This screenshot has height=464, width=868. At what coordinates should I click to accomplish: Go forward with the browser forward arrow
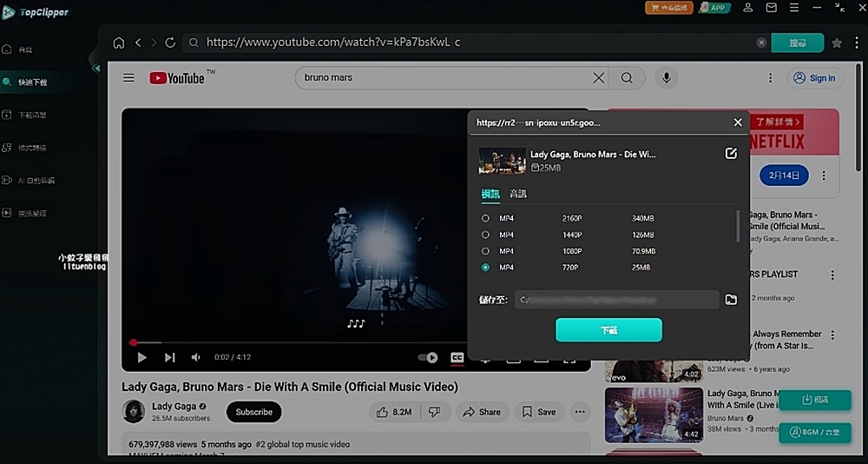pos(154,43)
